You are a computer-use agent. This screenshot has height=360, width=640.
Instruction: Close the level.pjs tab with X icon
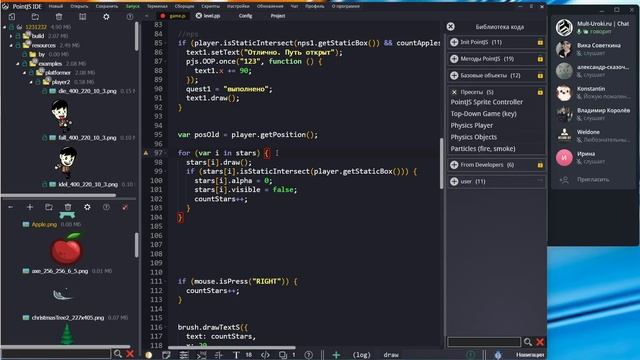point(199,16)
